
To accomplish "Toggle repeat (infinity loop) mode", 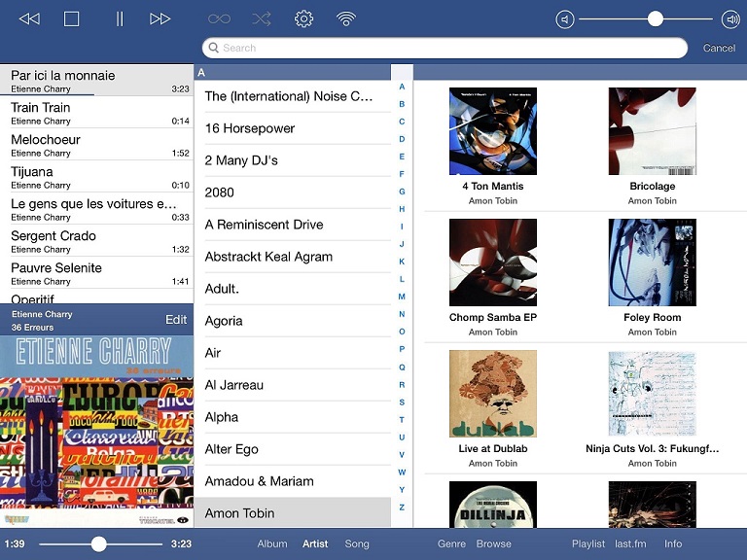I will tap(219, 19).
